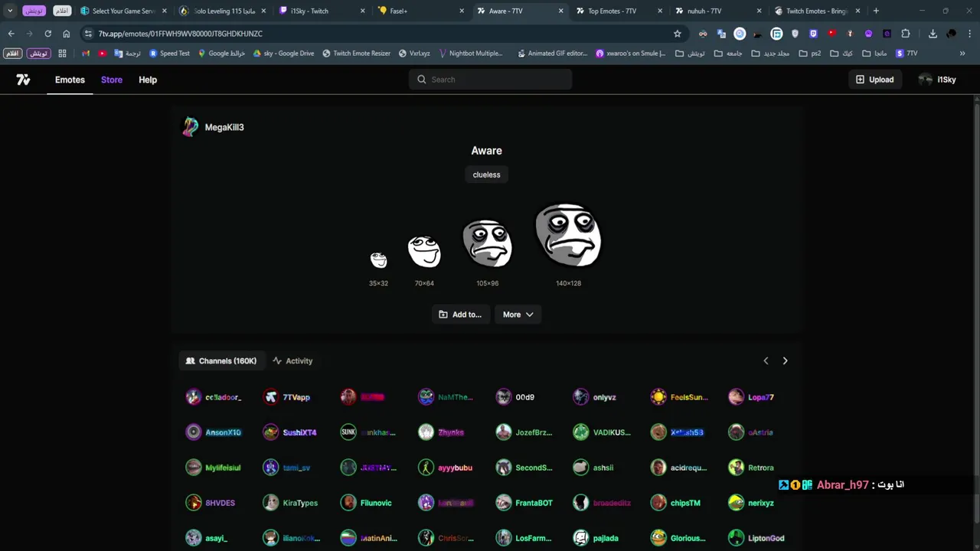Viewport: 980px width, 551px height.
Task: Switch to the Activity tab
Action: click(292, 360)
